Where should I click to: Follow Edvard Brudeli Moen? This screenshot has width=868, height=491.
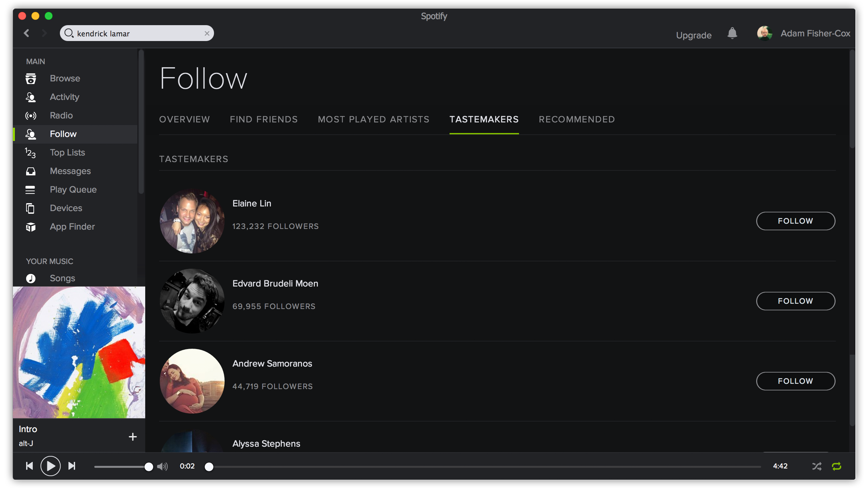point(796,301)
